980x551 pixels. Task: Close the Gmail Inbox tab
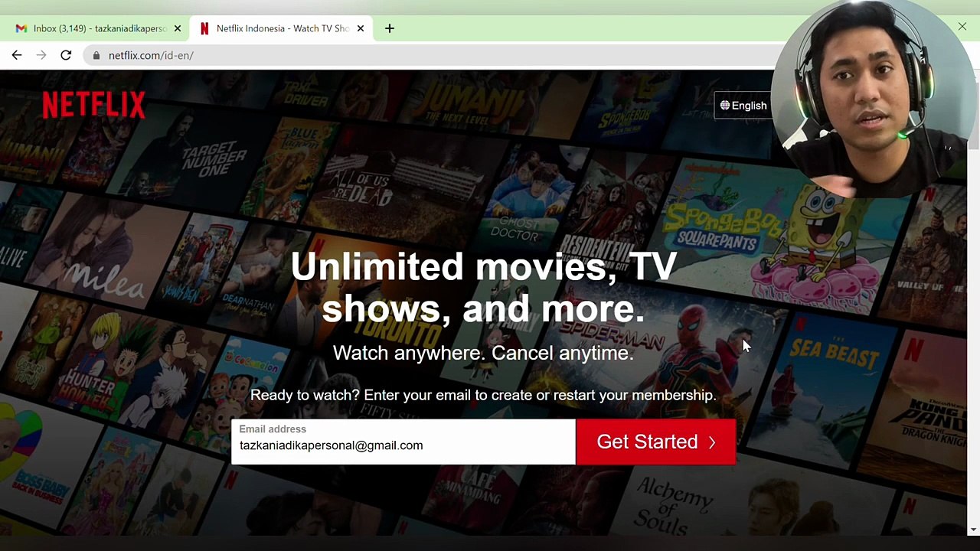click(x=178, y=28)
